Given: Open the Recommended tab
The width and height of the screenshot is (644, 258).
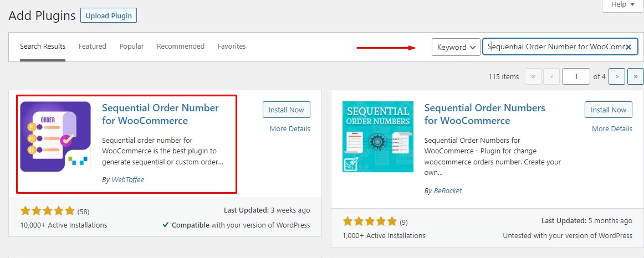Looking at the screenshot, I should coord(181,47).
